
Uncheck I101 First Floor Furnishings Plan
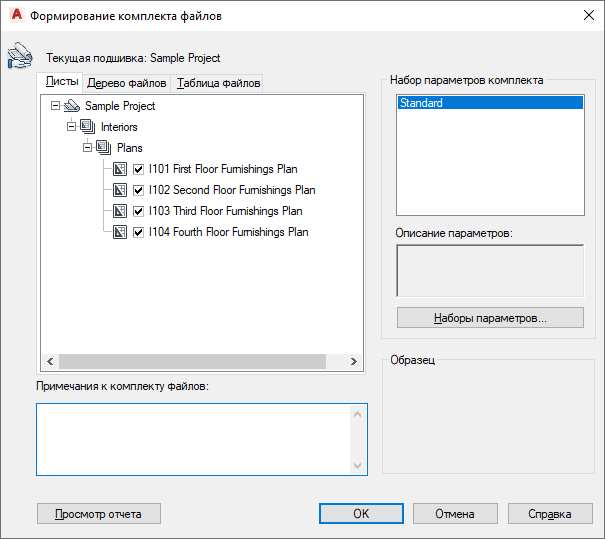point(139,169)
